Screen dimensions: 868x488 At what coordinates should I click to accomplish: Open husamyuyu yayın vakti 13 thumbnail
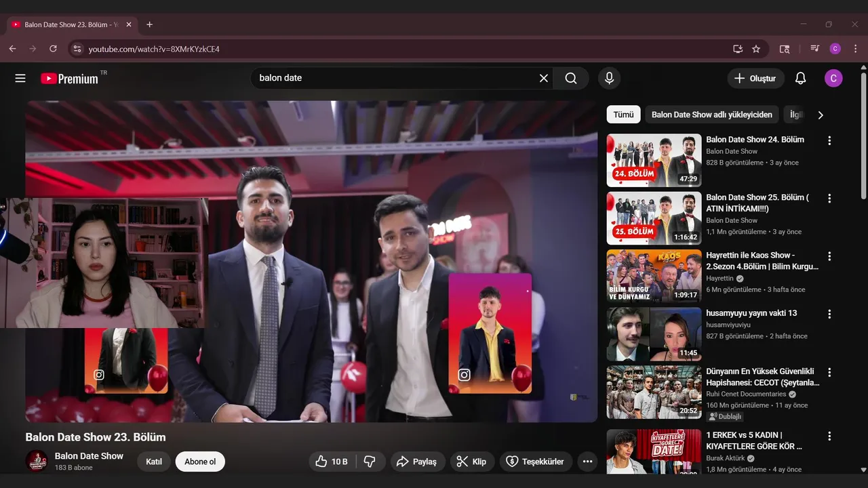654,334
